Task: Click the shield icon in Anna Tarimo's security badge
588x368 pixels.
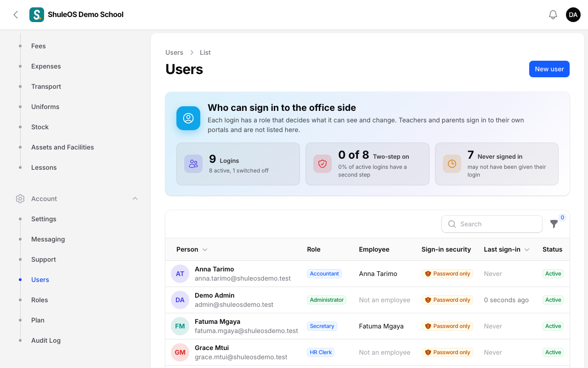Action: [x=428, y=274]
